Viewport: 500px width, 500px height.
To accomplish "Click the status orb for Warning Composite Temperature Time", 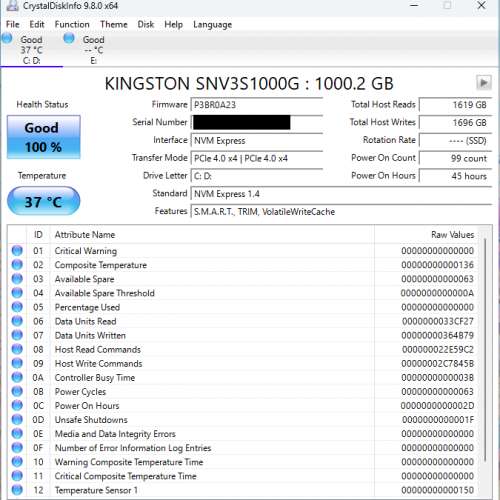I will pos(17,461).
